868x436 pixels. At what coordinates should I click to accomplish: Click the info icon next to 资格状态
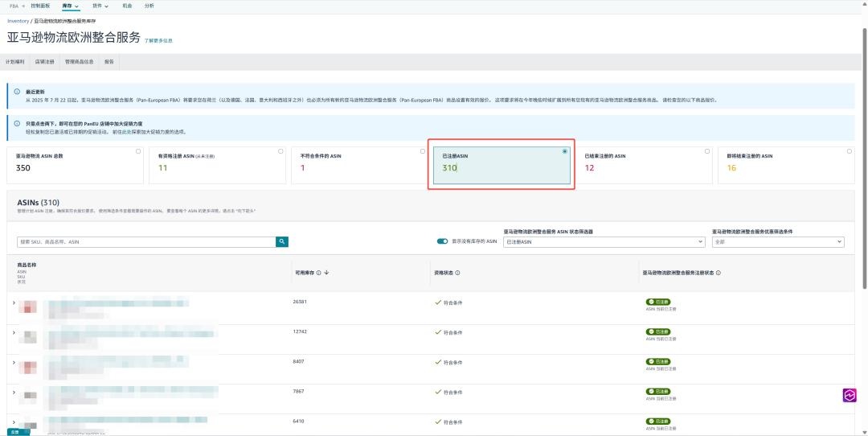pos(457,273)
